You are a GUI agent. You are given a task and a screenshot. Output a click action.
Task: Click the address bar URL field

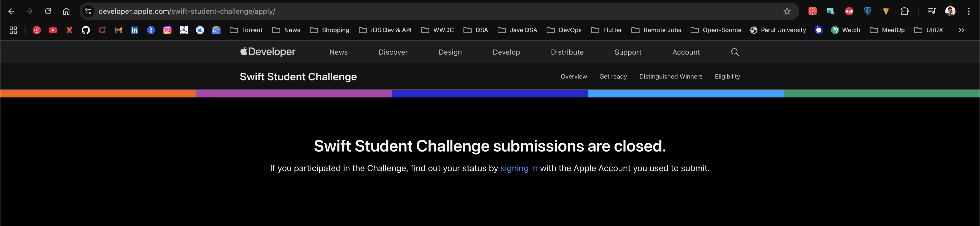click(x=419, y=11)
